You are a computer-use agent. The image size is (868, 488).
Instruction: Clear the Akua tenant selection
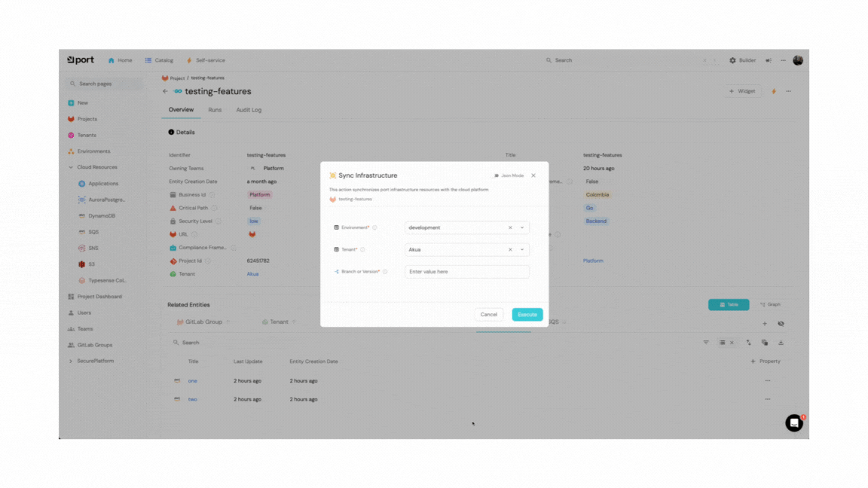510,249
